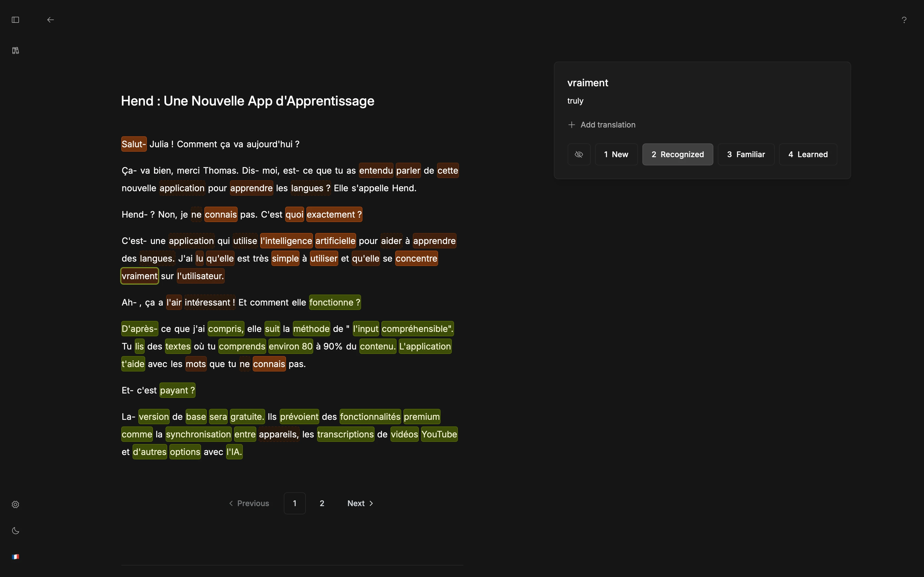Click the plus icon beside Add translation
924x577 pixels.
[x=571, y=125]
